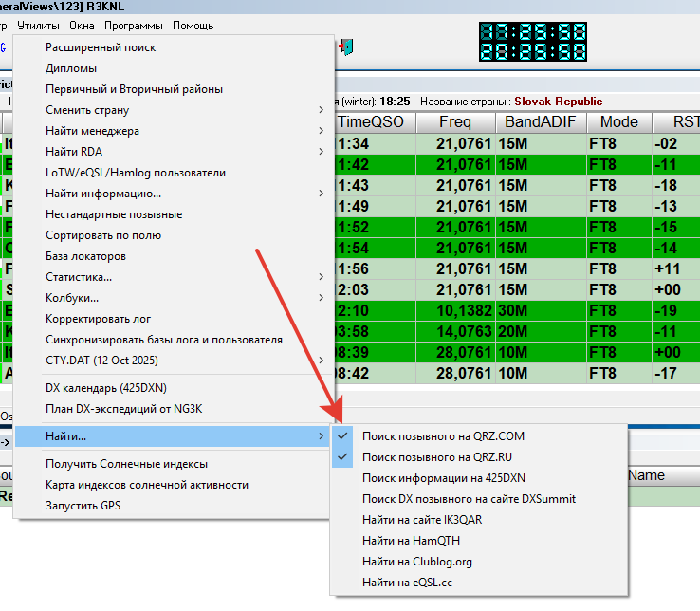The width and height of the screenshot is (700, 611).
Task: Toggle Поиск позывного на QRZ.RU
Action: 479,457
